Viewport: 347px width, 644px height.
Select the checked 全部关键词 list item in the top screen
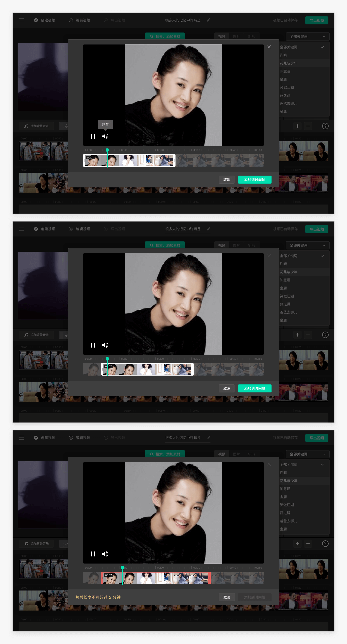pyautogui.click(x=302, y=47)
